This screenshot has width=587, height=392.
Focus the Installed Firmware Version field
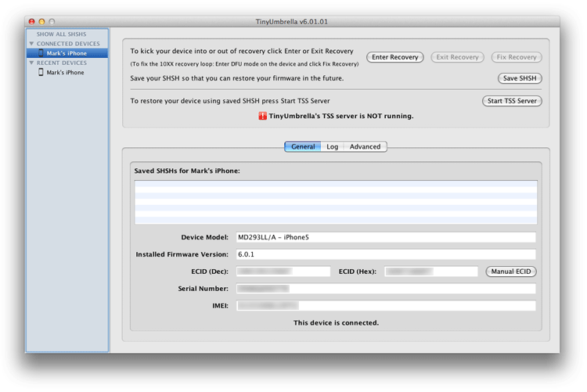[386, 254]
